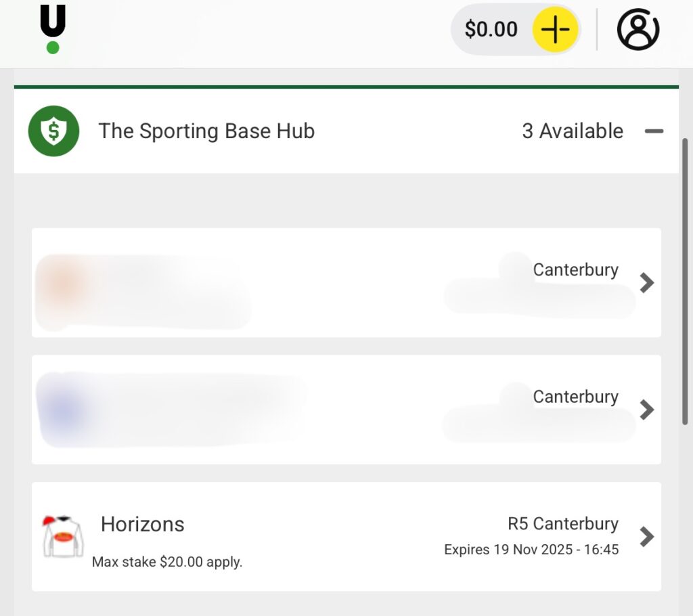This screenshot has height=616, width=693.
Task: Click Canterbury label on the blue-tinted card
Action: click(575, 397)
